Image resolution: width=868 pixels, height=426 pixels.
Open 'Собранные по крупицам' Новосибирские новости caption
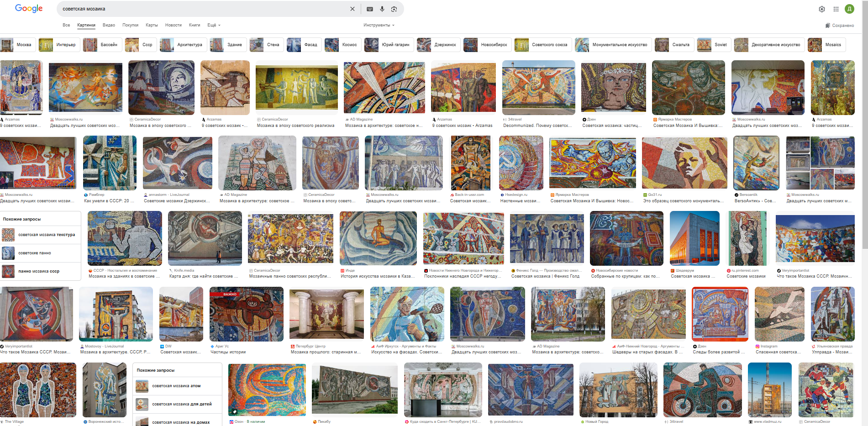pos(626,276)
